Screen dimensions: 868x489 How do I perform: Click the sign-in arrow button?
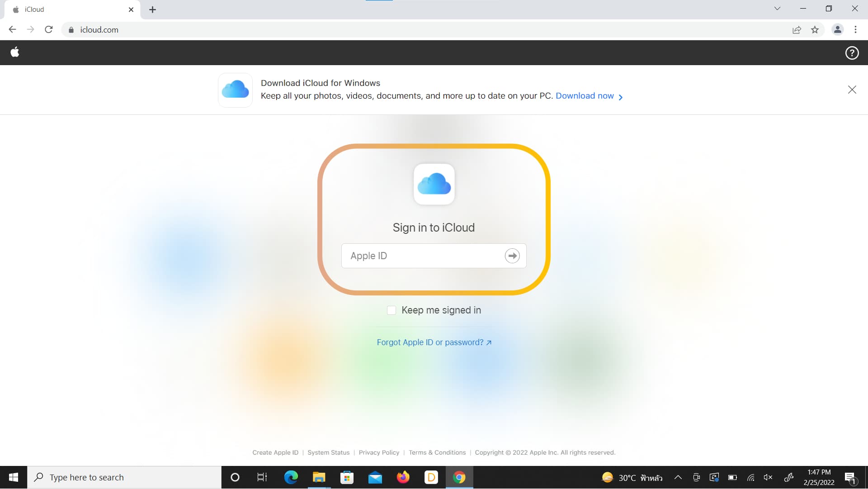(x=512, y=256)
